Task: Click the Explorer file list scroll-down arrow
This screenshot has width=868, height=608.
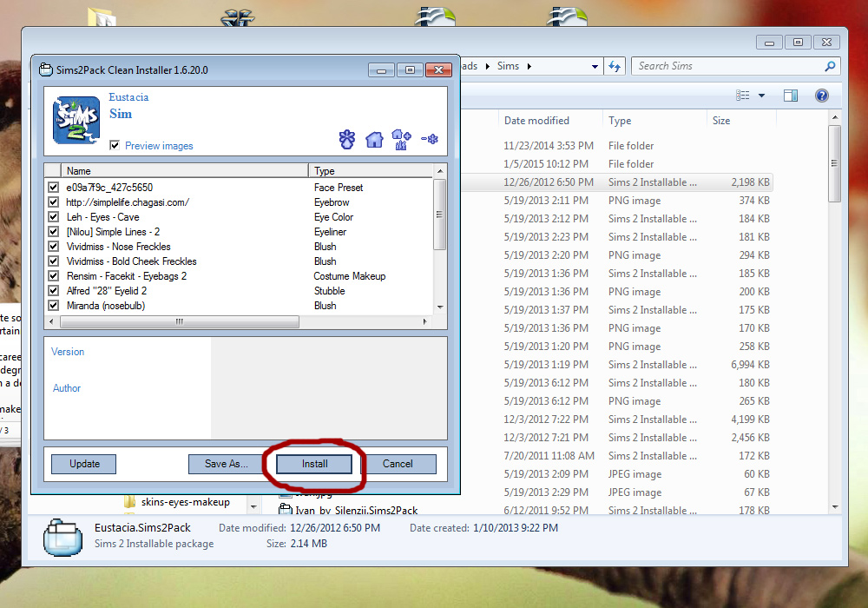Action: tap(835, 507)
